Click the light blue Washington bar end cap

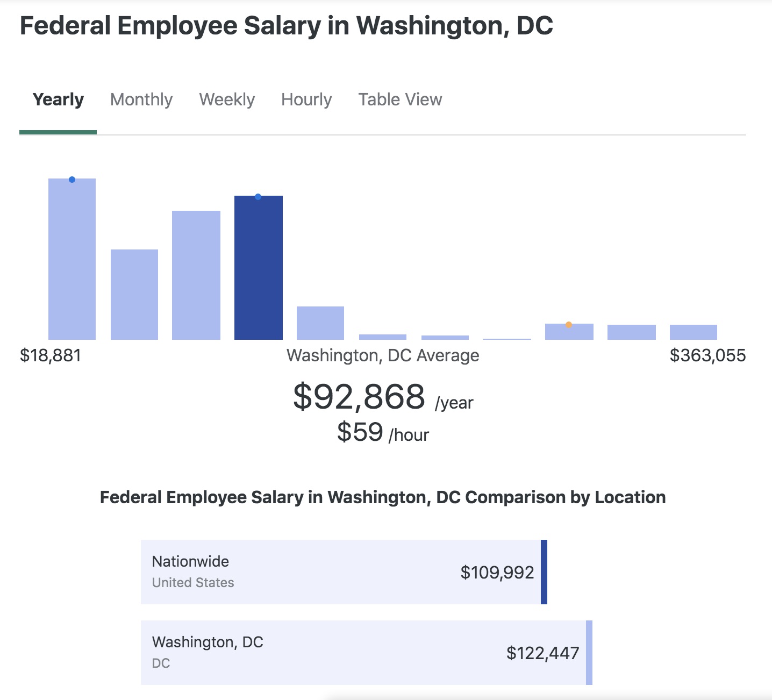click(x=589, y=653)
